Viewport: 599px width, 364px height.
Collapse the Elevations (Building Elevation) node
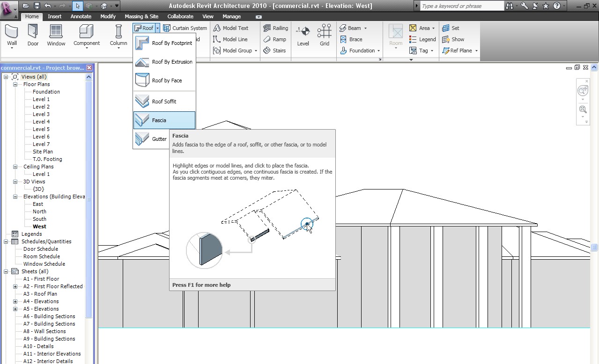(x=15, y=197)
